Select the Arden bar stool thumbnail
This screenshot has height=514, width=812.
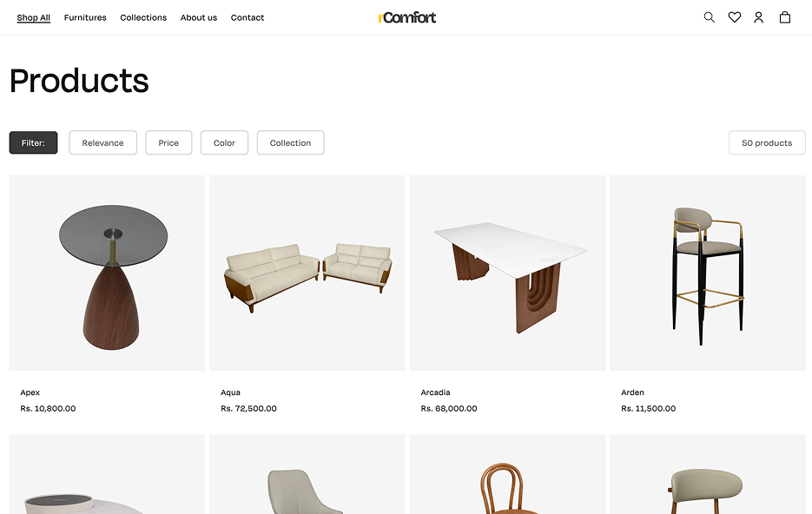coord(708,273)
